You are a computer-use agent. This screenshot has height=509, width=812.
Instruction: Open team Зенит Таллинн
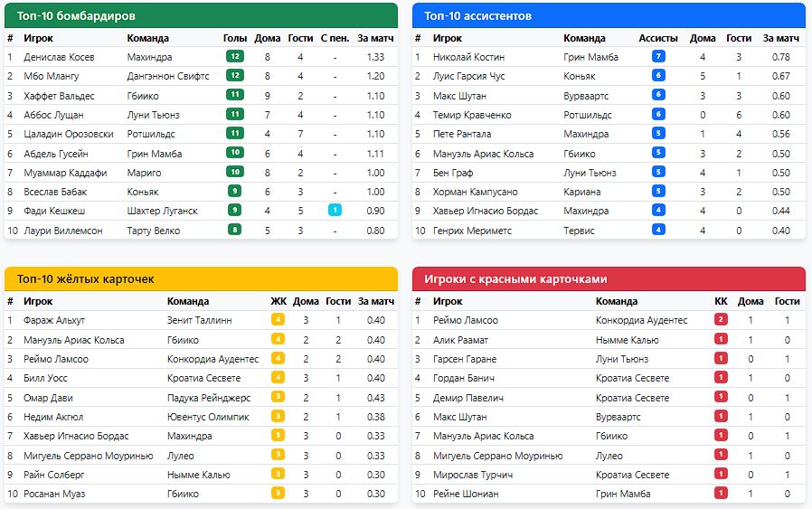[199, 320]
